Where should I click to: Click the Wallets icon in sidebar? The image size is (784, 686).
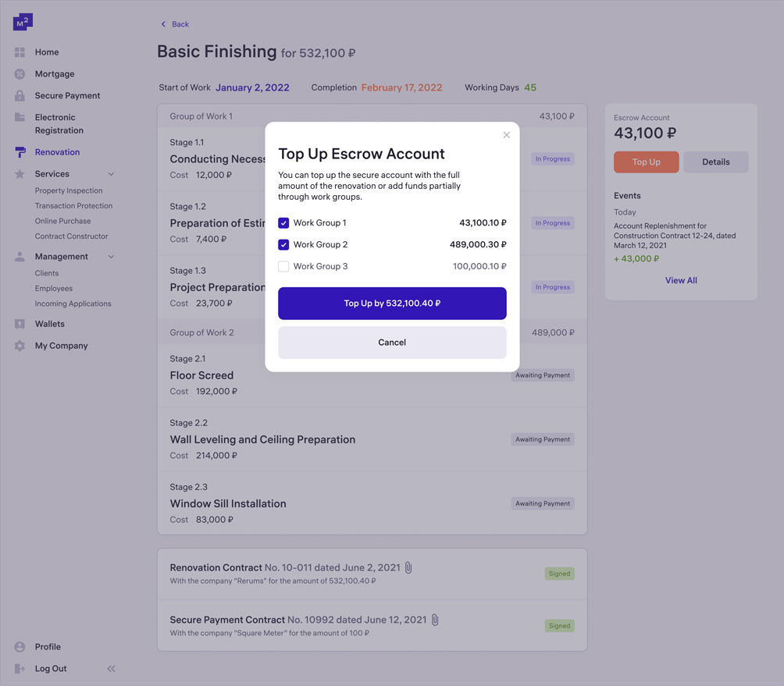click(20, 324)
